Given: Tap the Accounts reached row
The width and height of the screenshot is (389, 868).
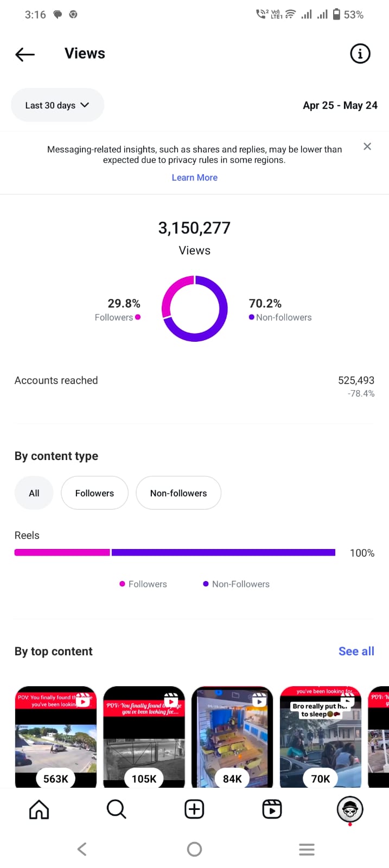Looking at the screenshot, I should coord(194,386).
